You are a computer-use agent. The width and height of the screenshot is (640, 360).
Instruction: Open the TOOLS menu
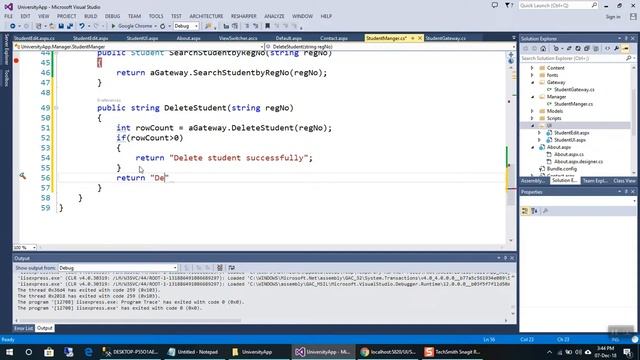point(156,16)
